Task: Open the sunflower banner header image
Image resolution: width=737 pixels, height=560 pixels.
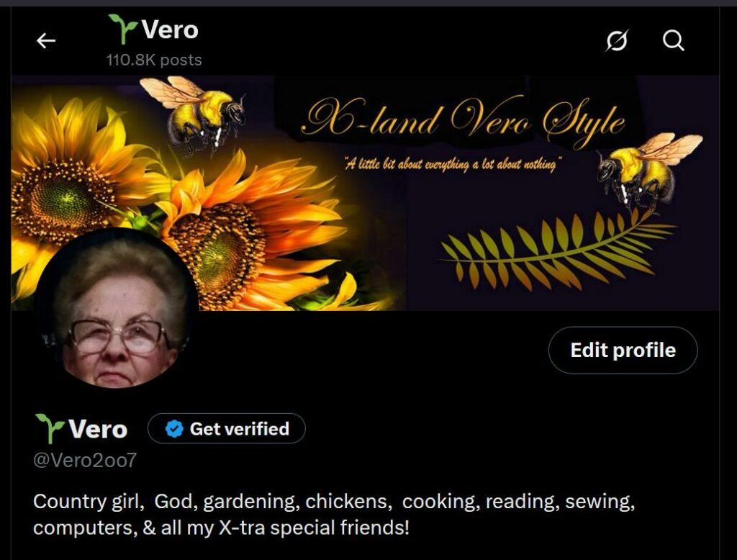Action: (x=365, y=193)
